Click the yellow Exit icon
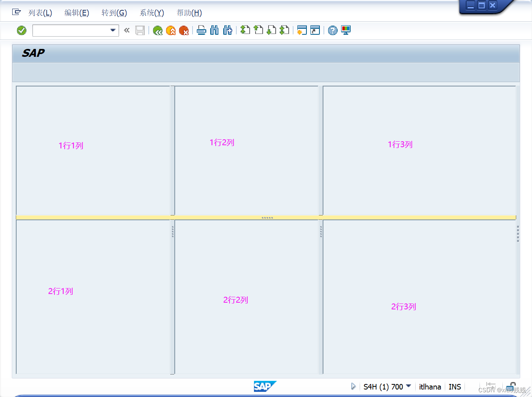The width and height of the screenshot is (532, 397). (171, 30)
